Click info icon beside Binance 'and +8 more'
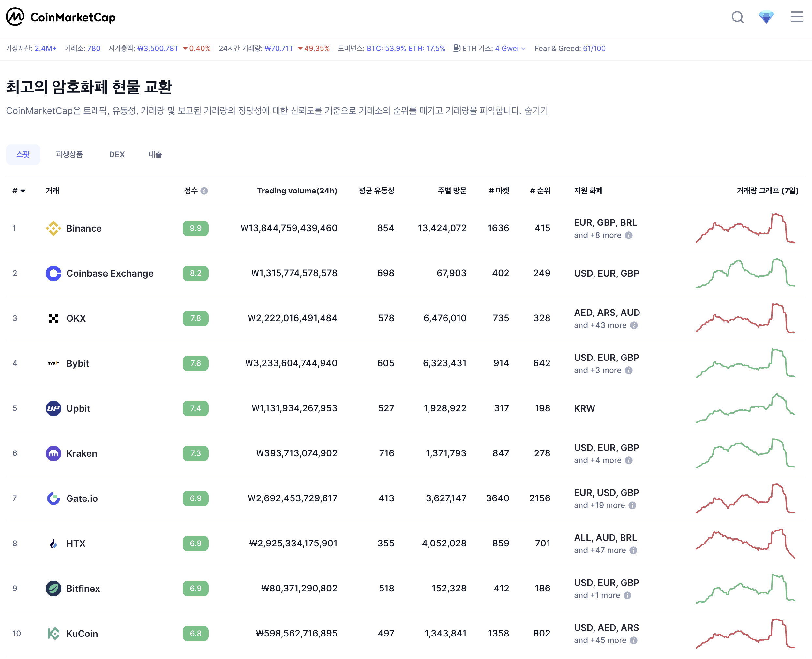Screen dimensions: 812x659 [629, 235]
